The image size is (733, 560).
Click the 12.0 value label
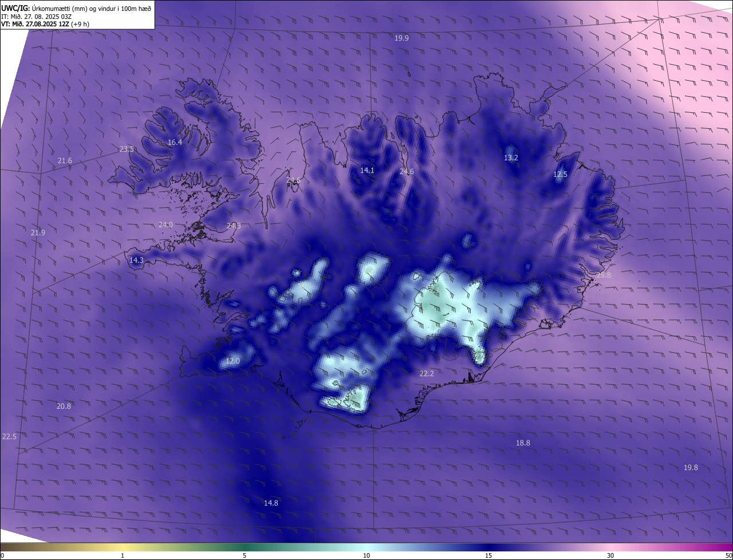(x=232, y=361)
